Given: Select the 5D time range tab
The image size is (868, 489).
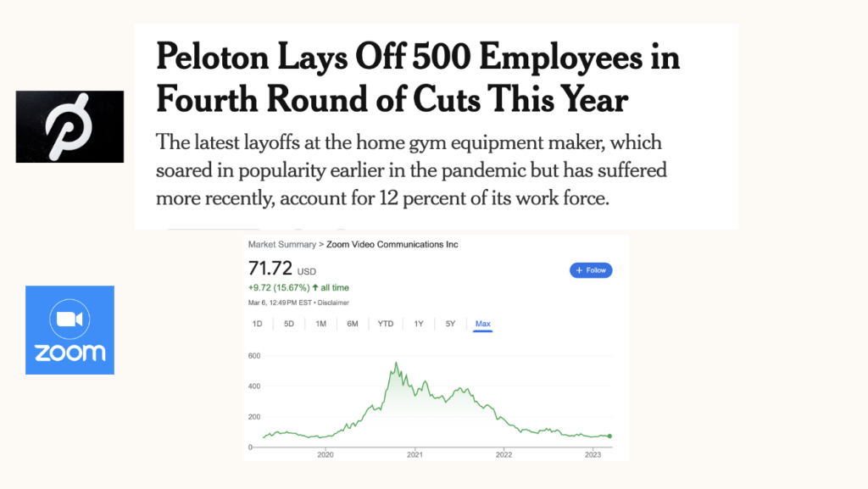Looking at the screenshot, I should [289, 324].
